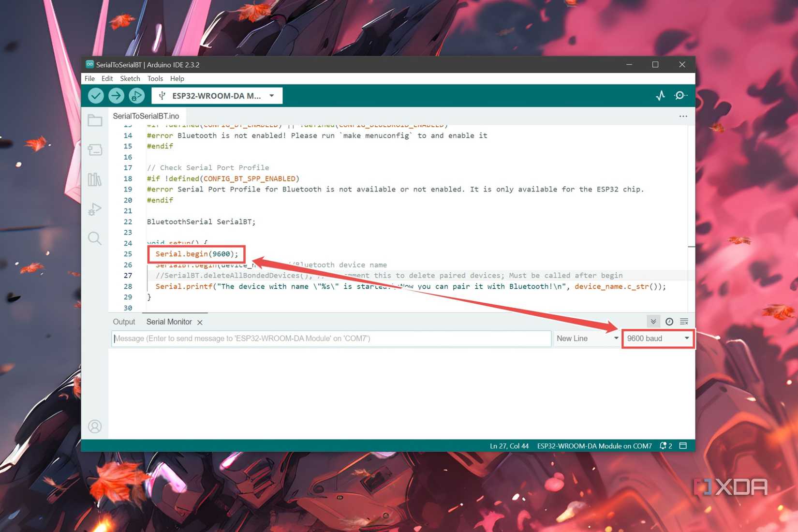Open the 9600 baud rate dropdown
This screenshot has width=798, height=532.
click(x=658, y=339)
